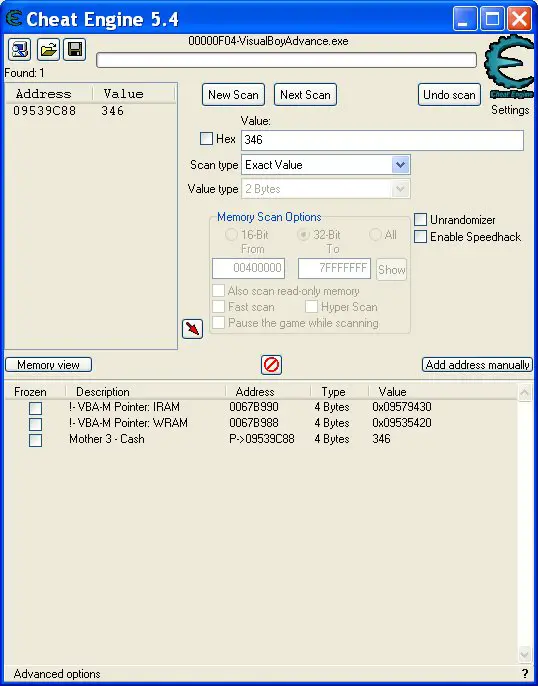538x686 pixels.
Task: Click the red circle delete-all icon
Action: 271,364
